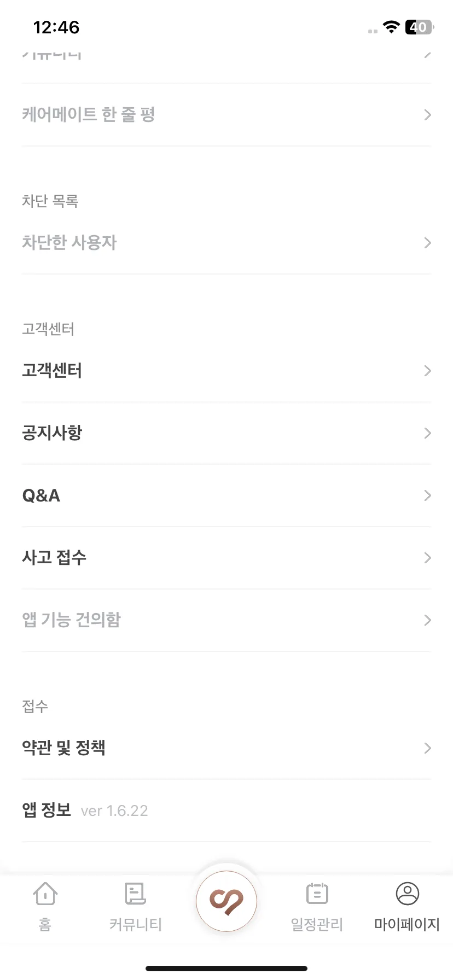The height and width of the screenshot is (980, 453).
Task: Expand chevron next to 고객센터 item
Action: pos(428,371)
